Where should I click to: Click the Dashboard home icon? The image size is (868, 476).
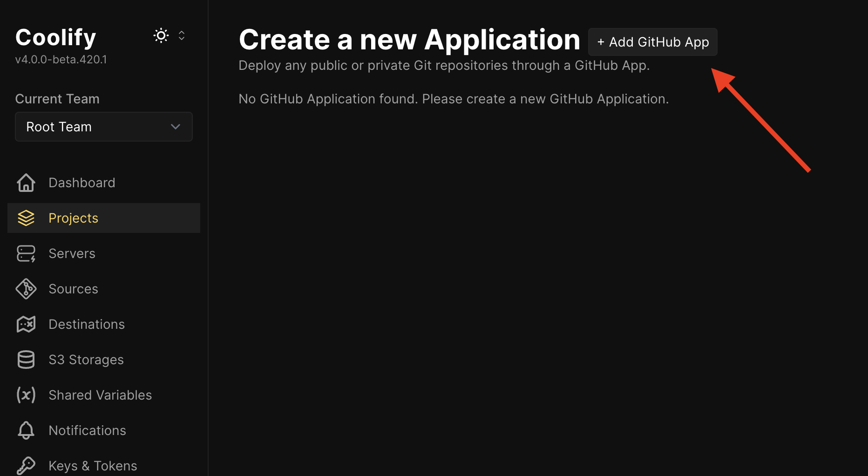(x=26, y=183)
